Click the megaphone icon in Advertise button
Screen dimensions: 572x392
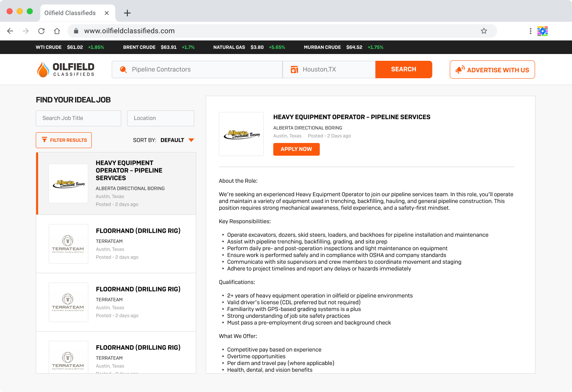(x=460, y=70)
